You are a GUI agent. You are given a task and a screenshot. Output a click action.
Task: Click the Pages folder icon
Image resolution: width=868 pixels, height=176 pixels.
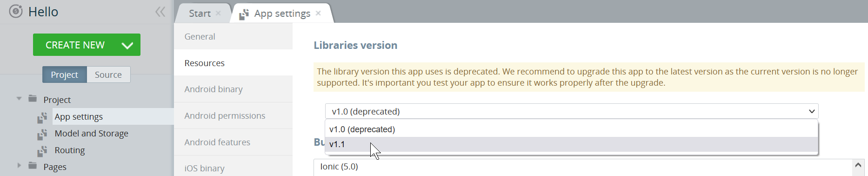click(33, 166)
